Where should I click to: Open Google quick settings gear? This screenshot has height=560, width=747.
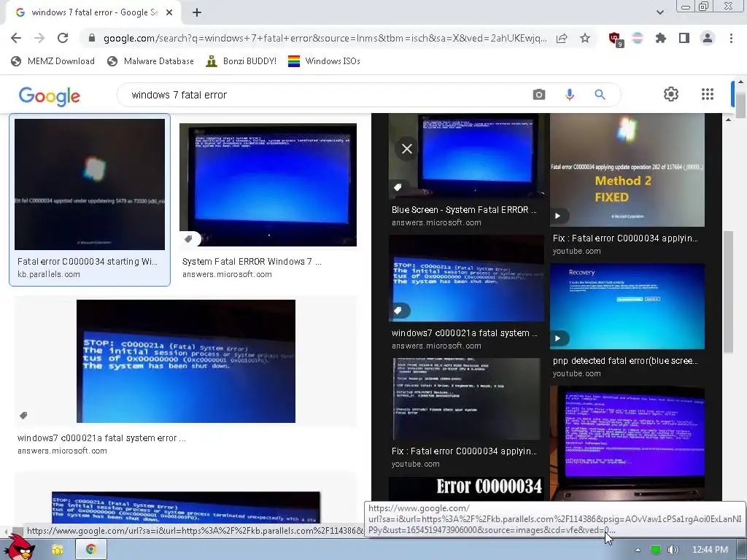point(671,94)
